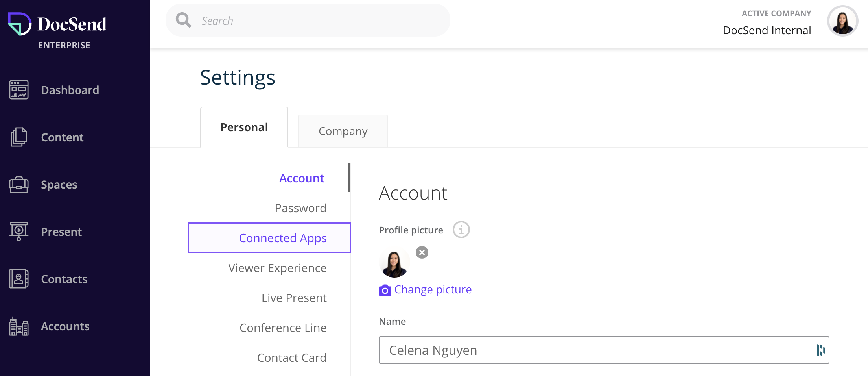Remove the current profile picture with the X
Screen dimensions: 868x376
tap(422, 252)
